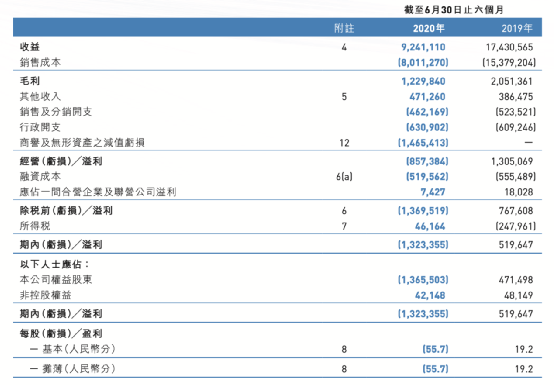Click the 48,149 non-controlling value

[x=519, y=295]
